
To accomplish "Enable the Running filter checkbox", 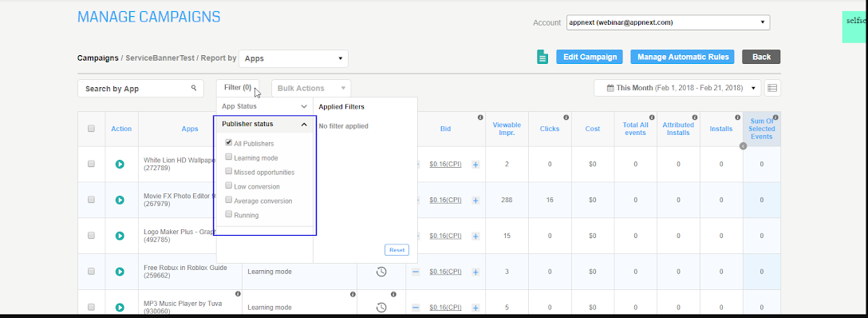I will 229,214.
